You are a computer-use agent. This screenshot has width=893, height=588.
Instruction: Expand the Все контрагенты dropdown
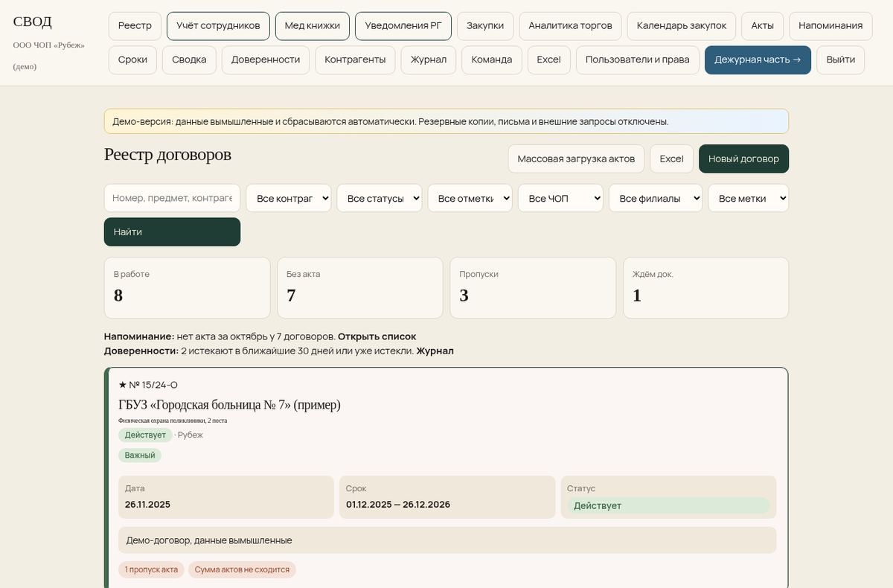pyautogui.click(x=289, y=198)
